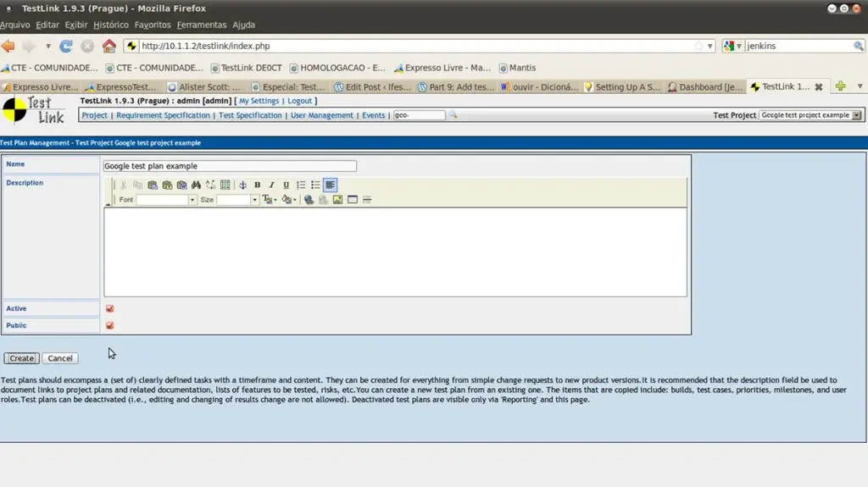This screenshot has height=487, width=868.
Task: Switch to the Setting Up A S... tab
Action: pyautogui.click(x=622, y=87)
